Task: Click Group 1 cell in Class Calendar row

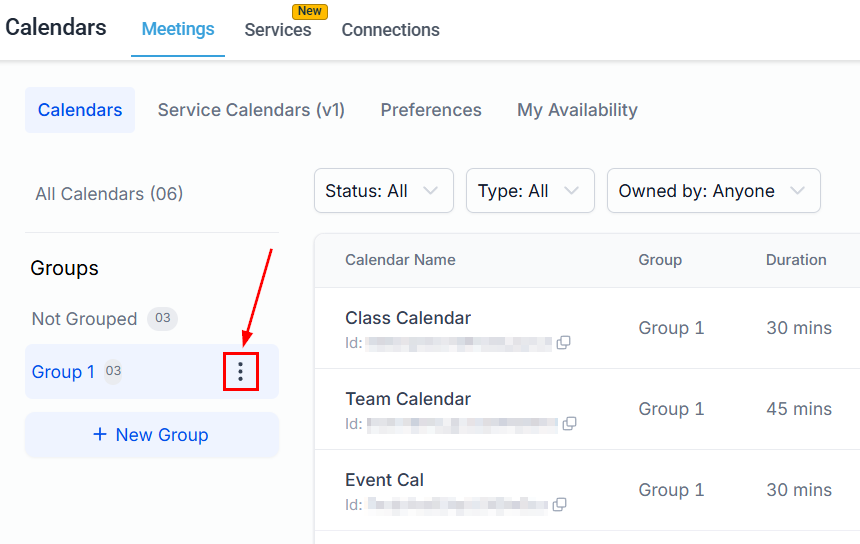Action: pyautogui.click(x=671, y=328)
